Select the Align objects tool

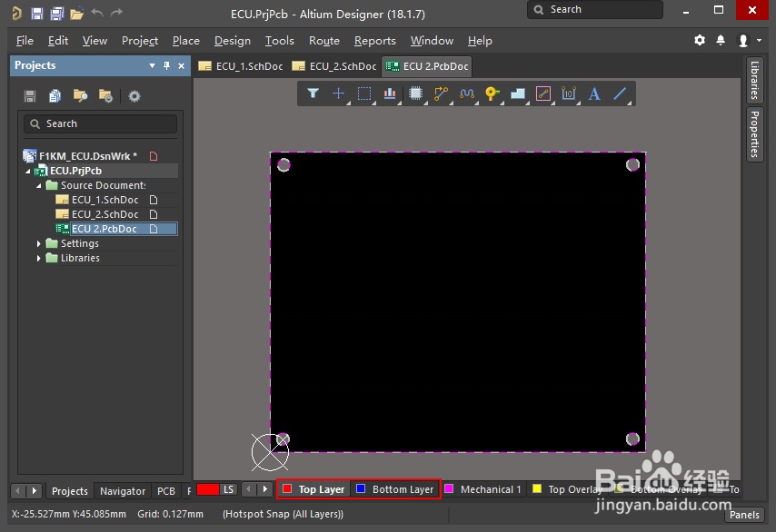click(x=390, y=94)
